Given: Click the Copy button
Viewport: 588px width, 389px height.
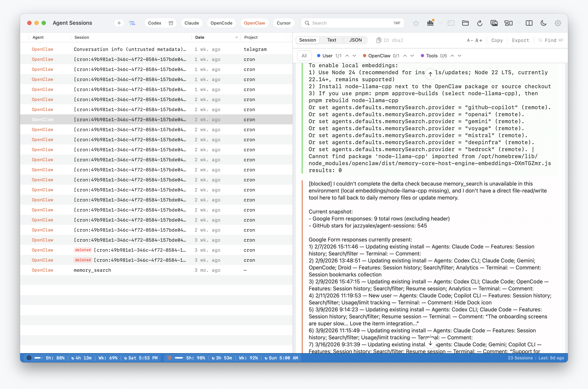Looking at the screenshot, I should [497, 40].
